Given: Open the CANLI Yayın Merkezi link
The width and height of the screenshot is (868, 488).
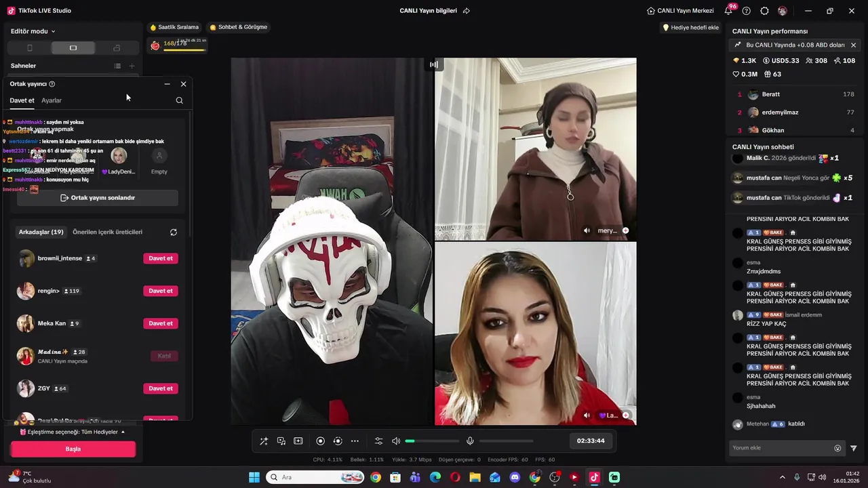Looking at the screenshot, I should point(680,11).
